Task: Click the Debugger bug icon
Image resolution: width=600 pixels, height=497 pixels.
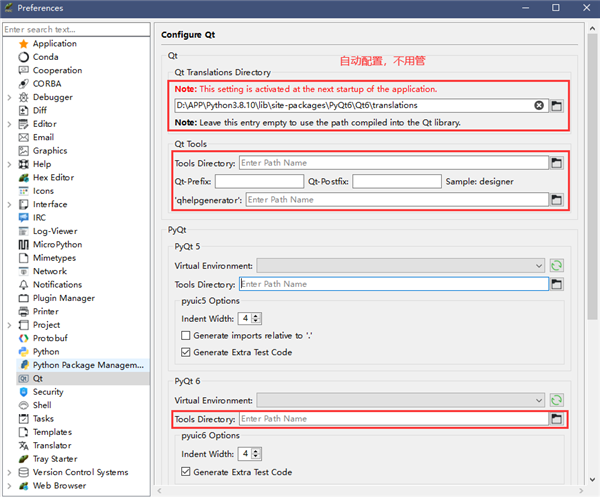Action: tap(24, 97)
